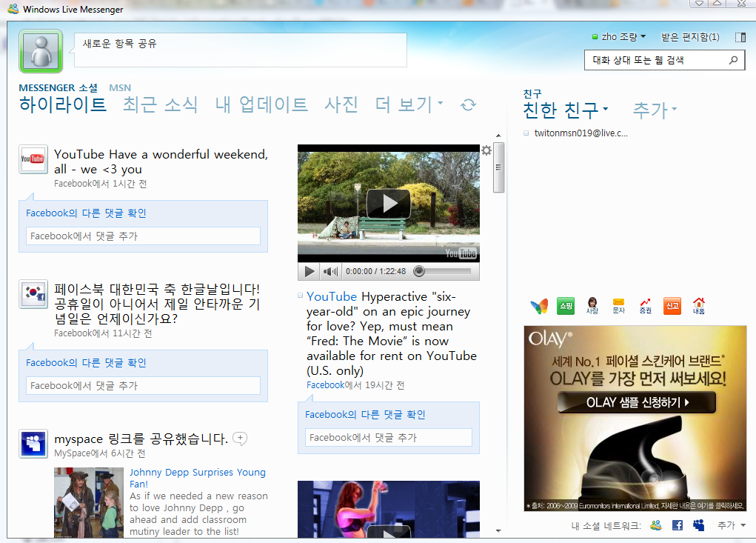Screen dimensions: 756x543
Task: Click the green user profile picture
Action: [41, 51]
